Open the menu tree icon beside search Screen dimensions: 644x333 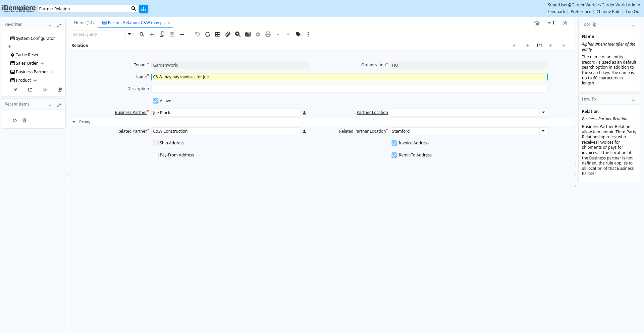pyautogui.click(x=144, y=9)
